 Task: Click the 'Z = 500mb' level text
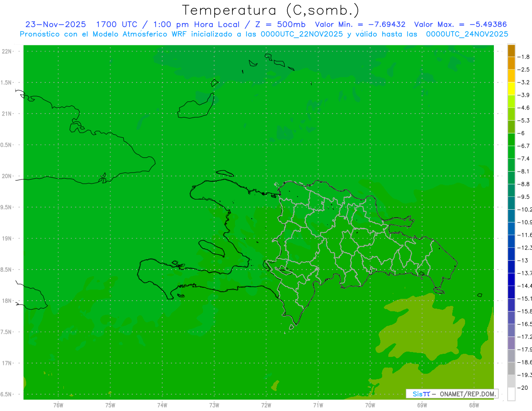click(x=282, y=24)
